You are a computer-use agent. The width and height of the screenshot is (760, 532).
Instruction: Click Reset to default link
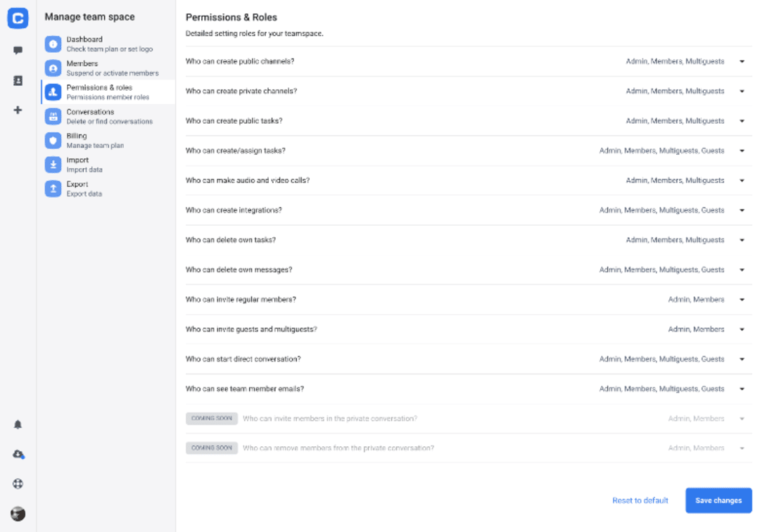tap(640, 500)
